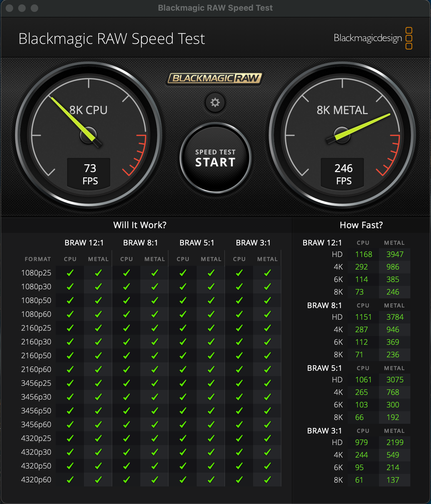Screen dimensions: 431x504
Task: Click the BRAW 3:1 header in Will It Work
Action: click(x=253, y=243)
